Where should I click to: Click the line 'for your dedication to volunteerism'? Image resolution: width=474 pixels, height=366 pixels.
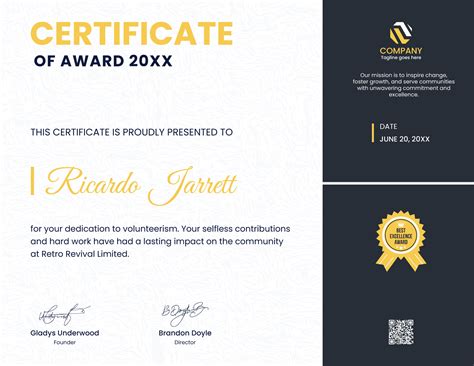160,229
